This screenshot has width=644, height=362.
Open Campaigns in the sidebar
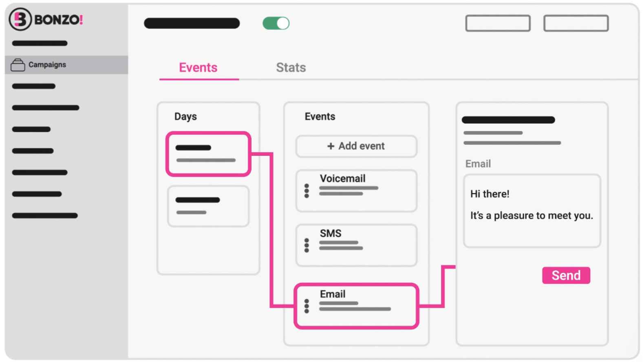point(47,65)
